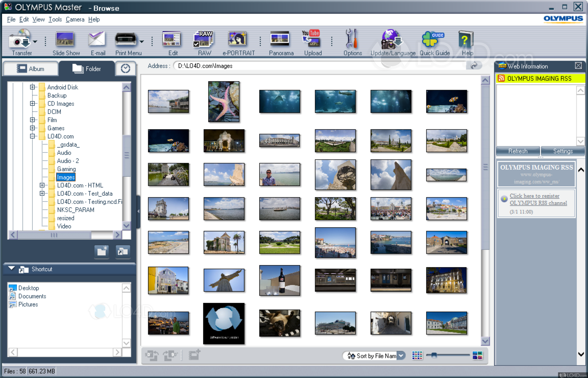This screenshot has width=588, height=378.
Task: Click the YouTube Upload icon
Action: pyautogui.click(x=311, y=38)
